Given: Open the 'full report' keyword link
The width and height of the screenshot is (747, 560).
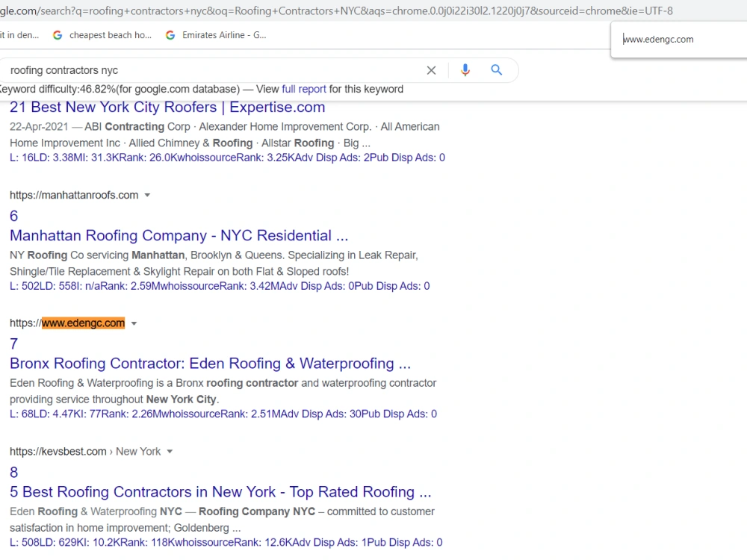Looking at the screenshot, I should click(304, 89).
